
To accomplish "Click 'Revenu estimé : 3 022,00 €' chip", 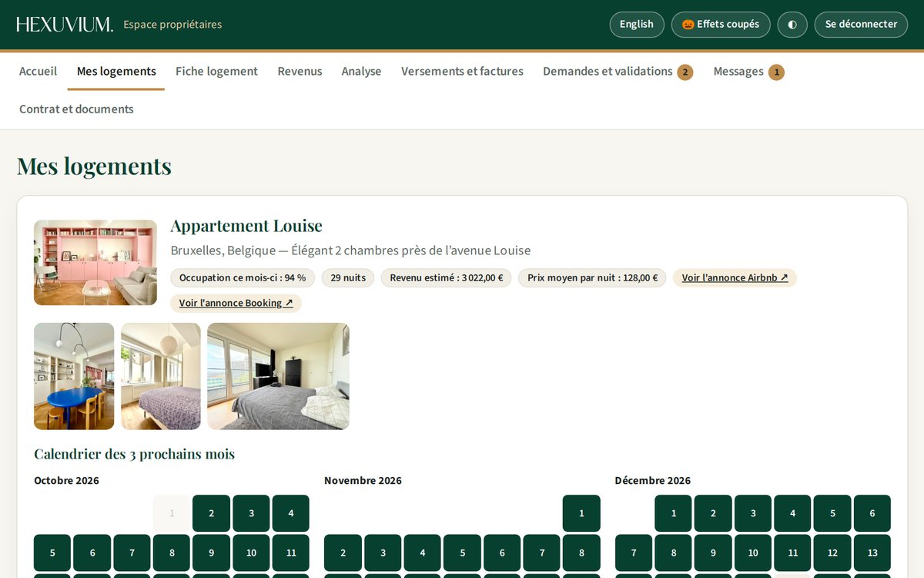I will pos(447,277).
